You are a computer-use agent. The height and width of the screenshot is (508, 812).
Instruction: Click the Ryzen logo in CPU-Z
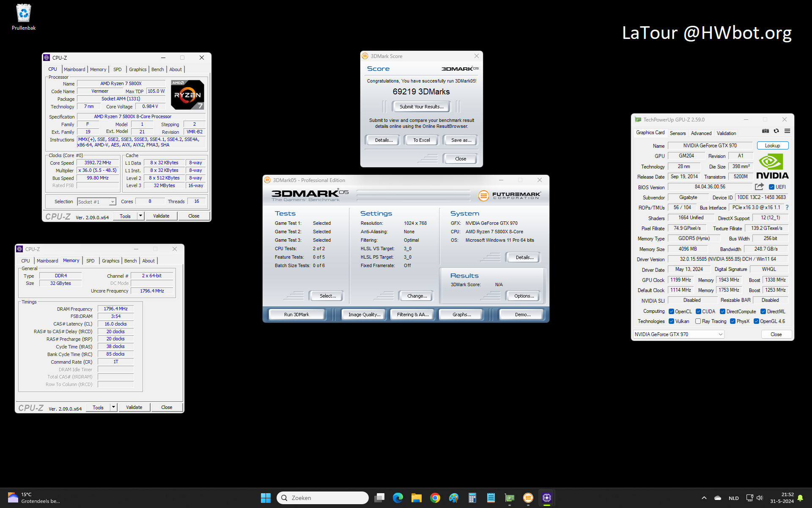pos(187,94)
